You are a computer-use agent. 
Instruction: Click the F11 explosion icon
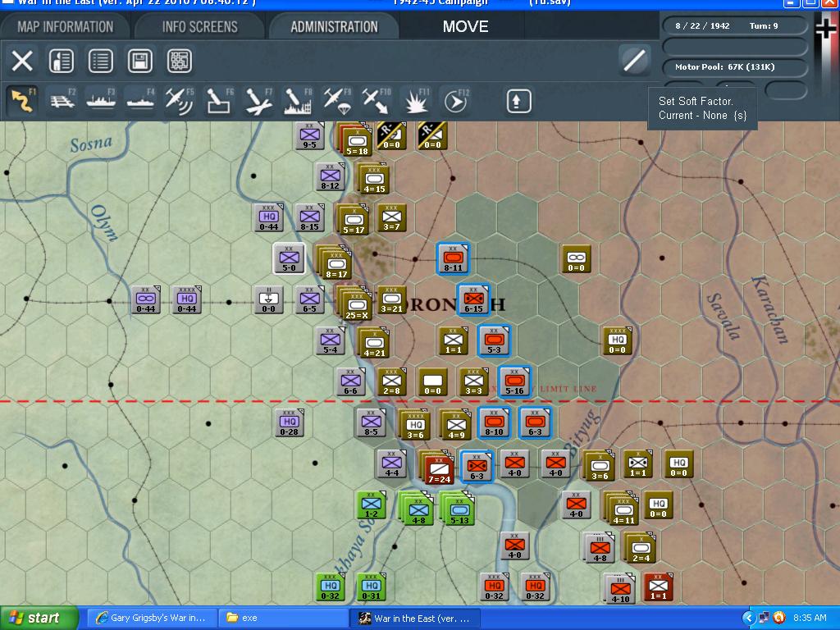tap(416, 100)
